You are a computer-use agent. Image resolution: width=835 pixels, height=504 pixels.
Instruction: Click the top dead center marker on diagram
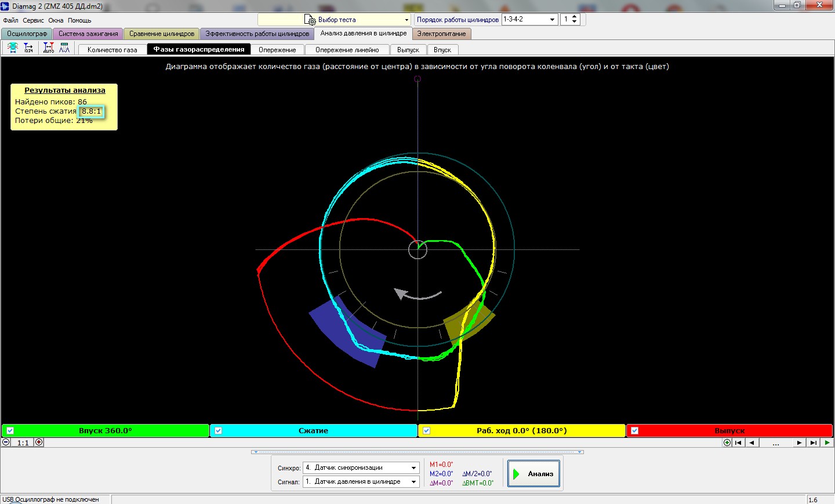[x=418, y=79]
